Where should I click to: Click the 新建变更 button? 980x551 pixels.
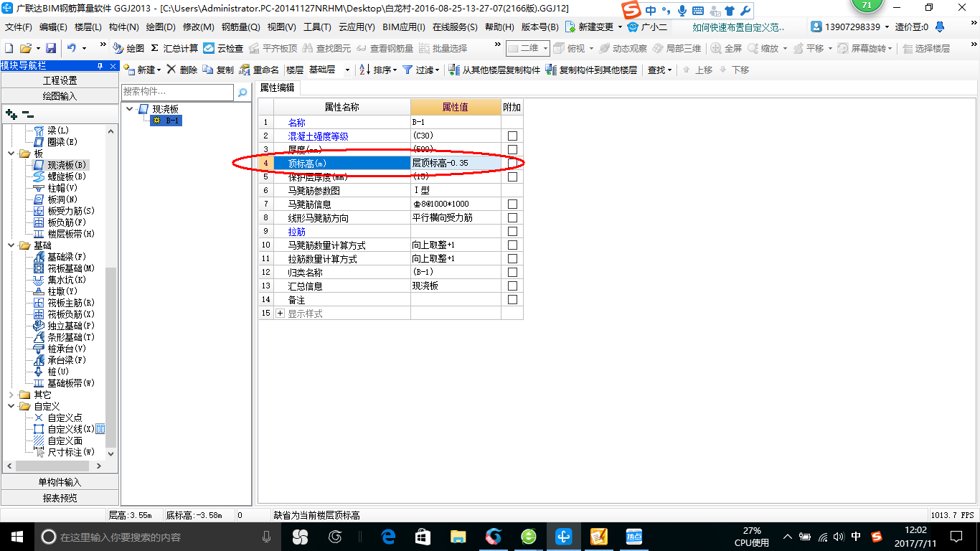click(x=594, y=27)
